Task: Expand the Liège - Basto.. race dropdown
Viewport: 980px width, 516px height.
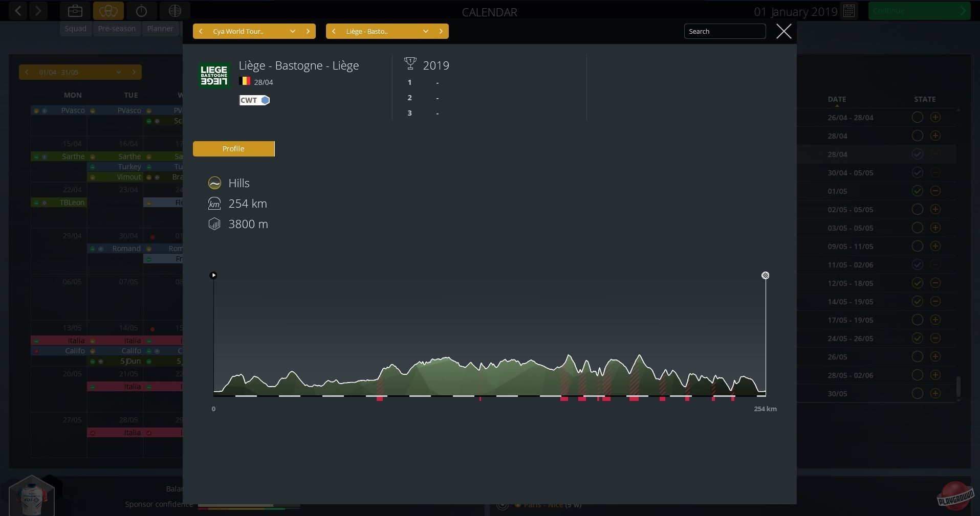Action: (425, 31)
